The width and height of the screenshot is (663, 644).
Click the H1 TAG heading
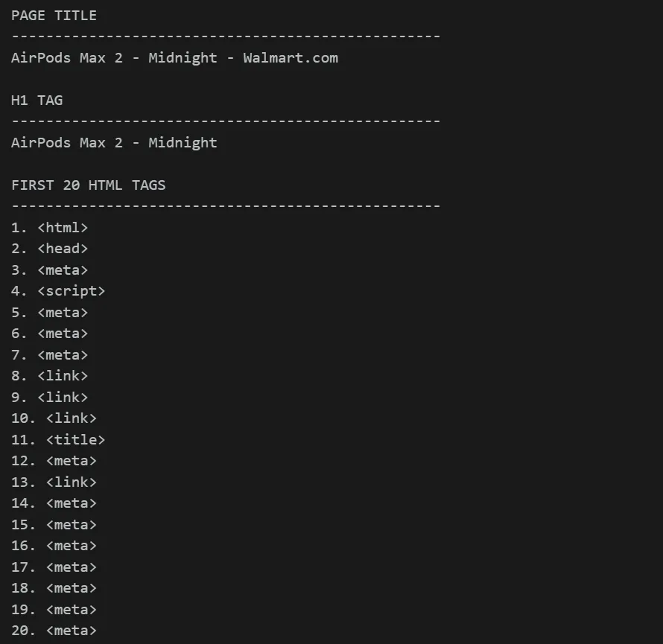(x=37, y=101)
